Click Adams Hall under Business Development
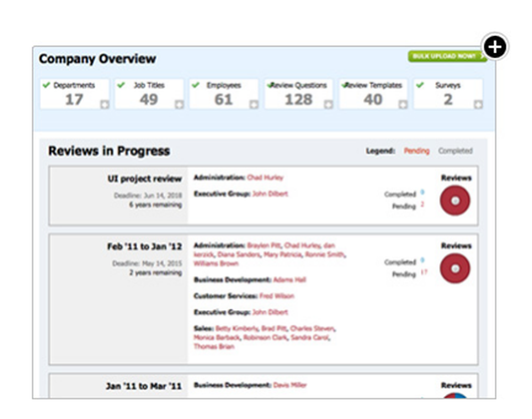Screen dimensions: 532x419 click(289, 280)
